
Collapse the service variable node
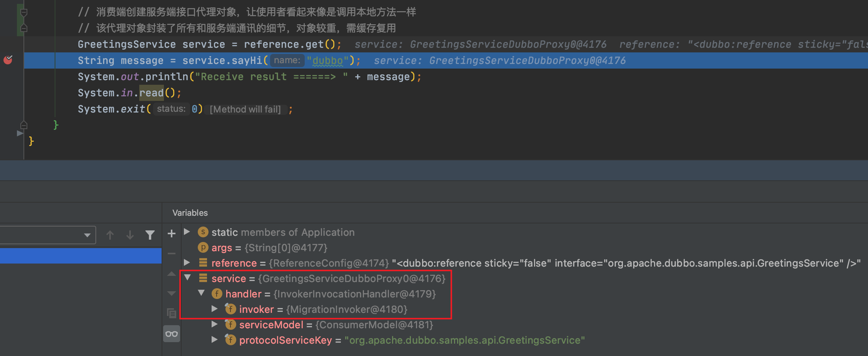pyautogui.click(x=187, y=277)
